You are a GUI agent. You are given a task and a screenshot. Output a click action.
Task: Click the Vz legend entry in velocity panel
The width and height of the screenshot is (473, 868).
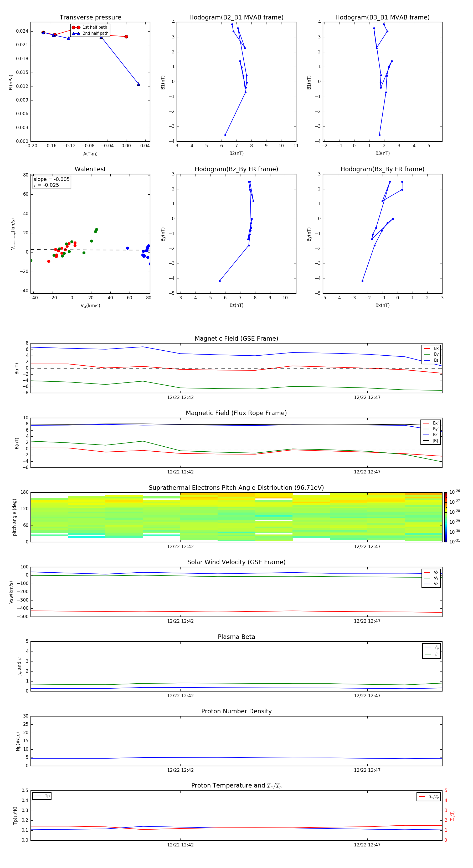[x=431, y=584]
